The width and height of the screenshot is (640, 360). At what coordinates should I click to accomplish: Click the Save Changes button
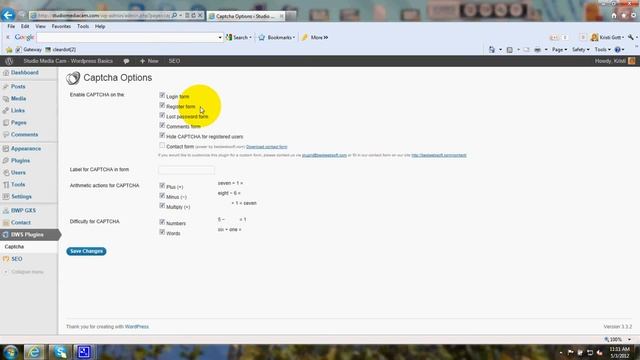(86, 251)
